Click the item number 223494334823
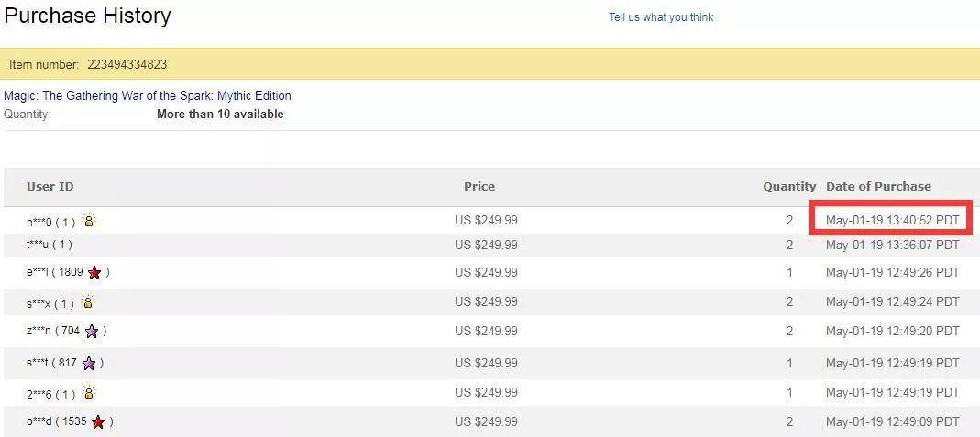 127,65
